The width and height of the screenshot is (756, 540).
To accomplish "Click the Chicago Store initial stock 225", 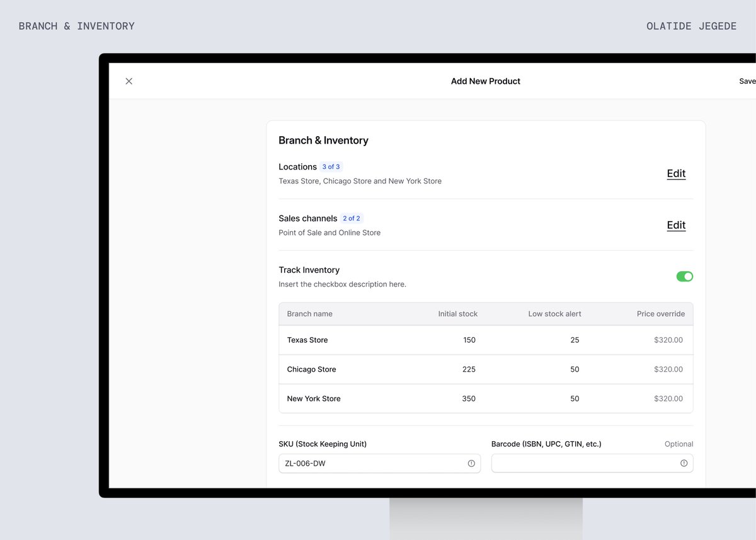I will point(469,369).
